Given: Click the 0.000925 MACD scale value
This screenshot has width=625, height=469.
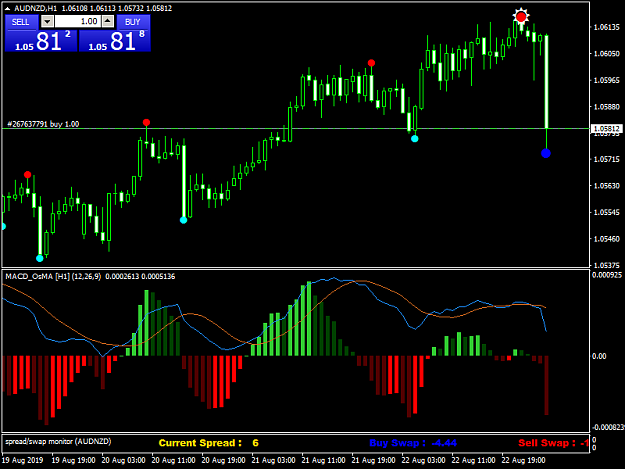Looking at the screenshot, I should (x=607, y=275).
